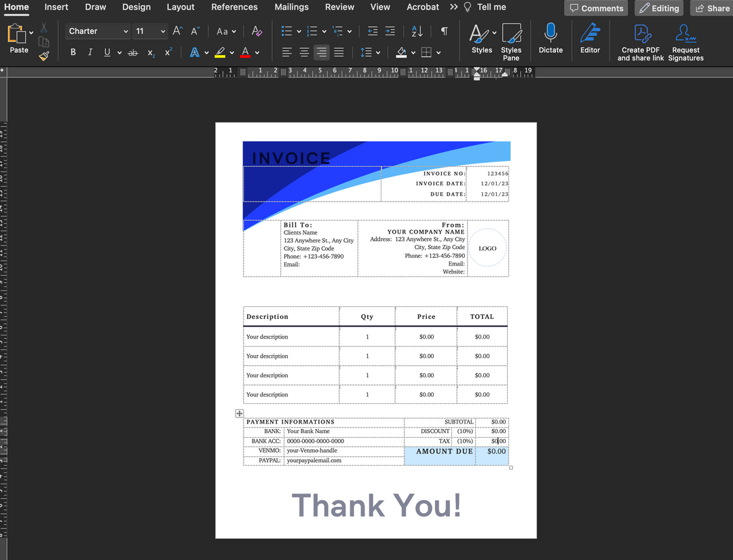
Task: Click Request Signatures
Action: [685, 41]
